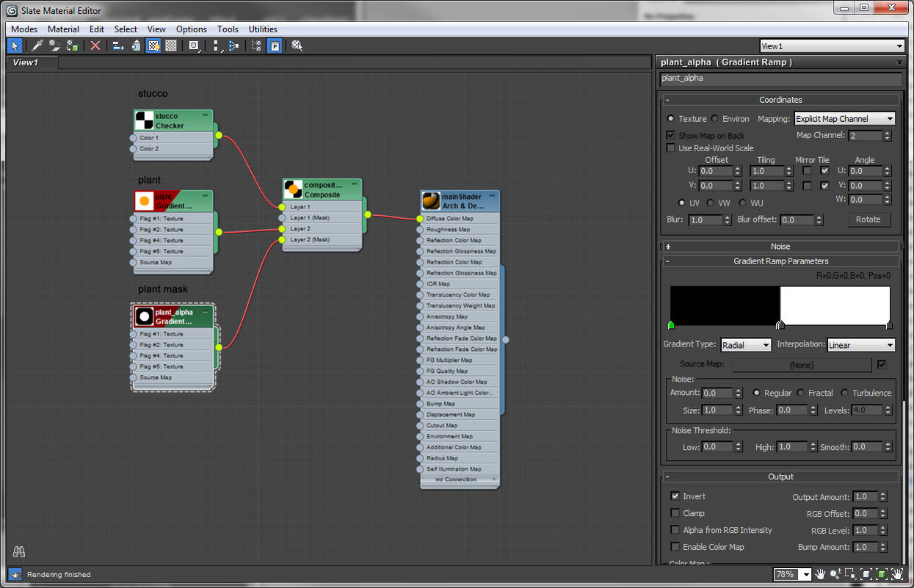The width and height of the screenshot is (914, 588).
Task: Toggle Show Shaded Material in Viewport
Action: 153,46
